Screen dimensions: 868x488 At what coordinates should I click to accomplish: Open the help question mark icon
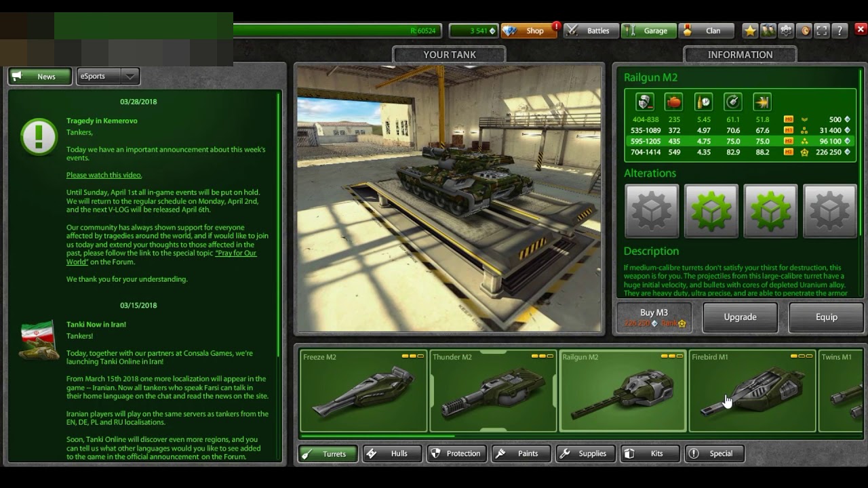pyautogui.click(x=840, y=30)
